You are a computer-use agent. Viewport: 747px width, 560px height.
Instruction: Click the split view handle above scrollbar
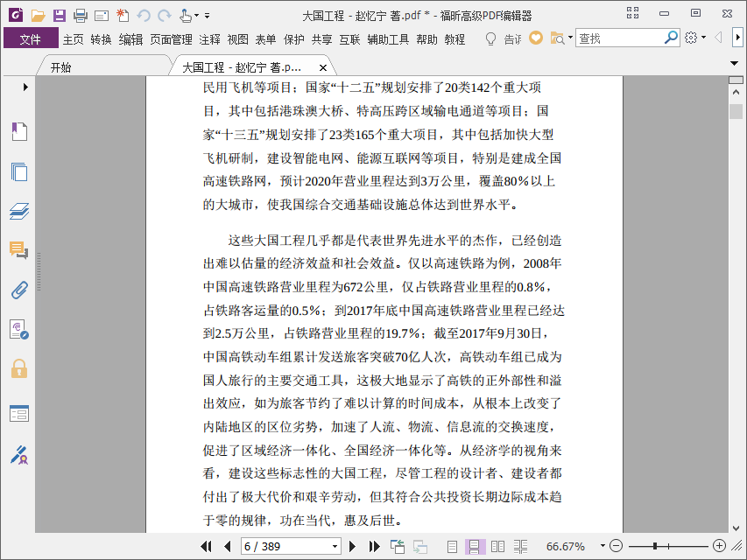point(736,80)
